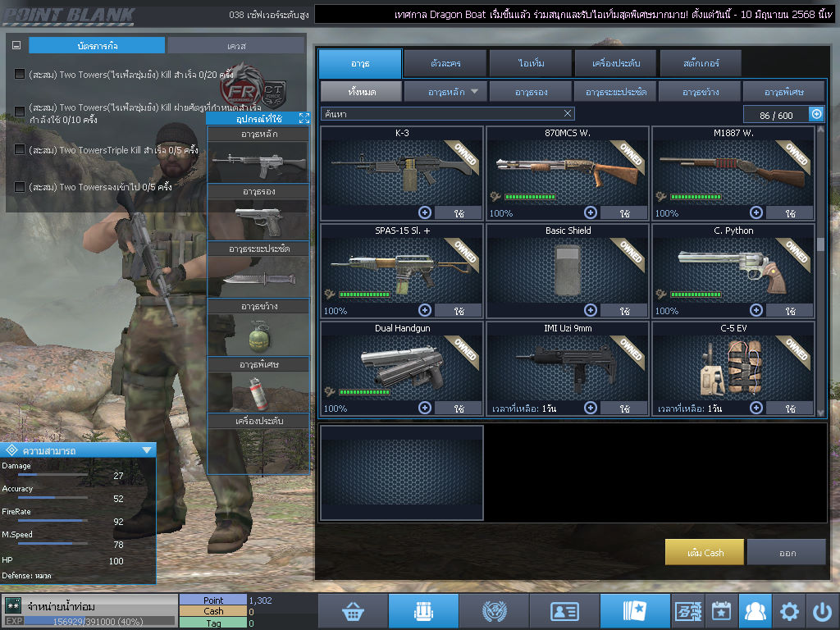
Task: Select the mission card tab
Action: tap(97, 46)
